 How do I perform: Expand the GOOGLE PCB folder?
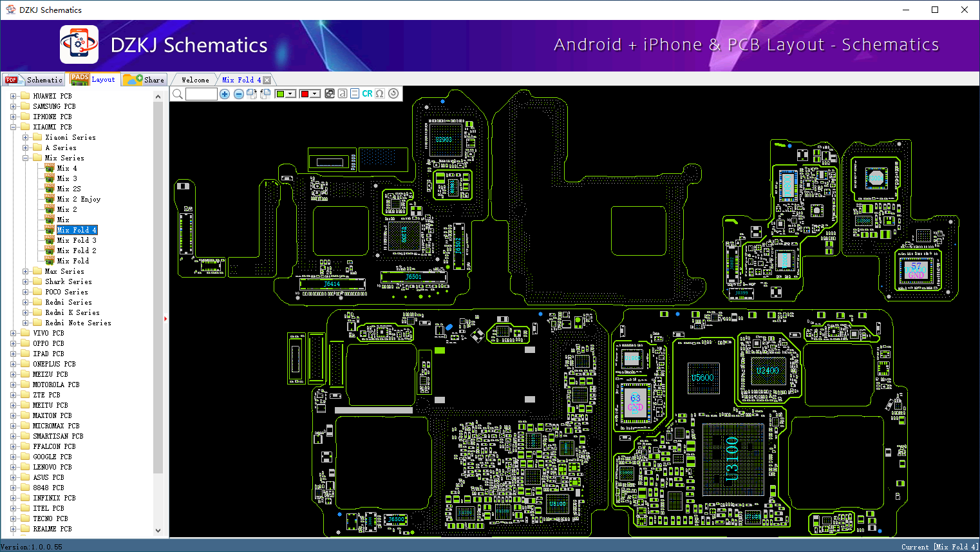(14, 457)
